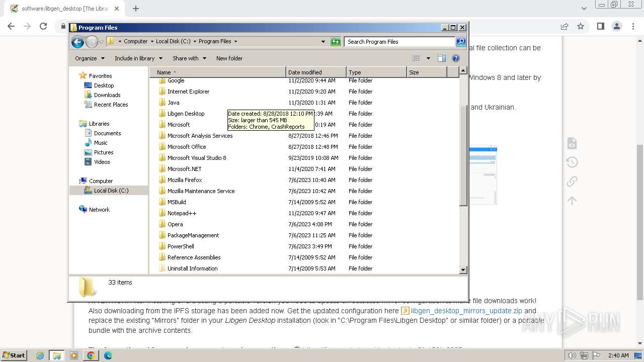Sort by Type column header
Screen dimensions: 644x362
click(x=376, y=72)
